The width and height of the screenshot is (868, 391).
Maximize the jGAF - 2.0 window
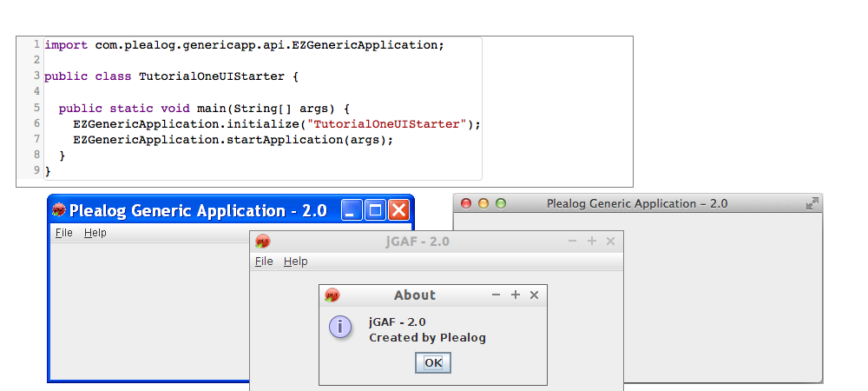point(592,241)
